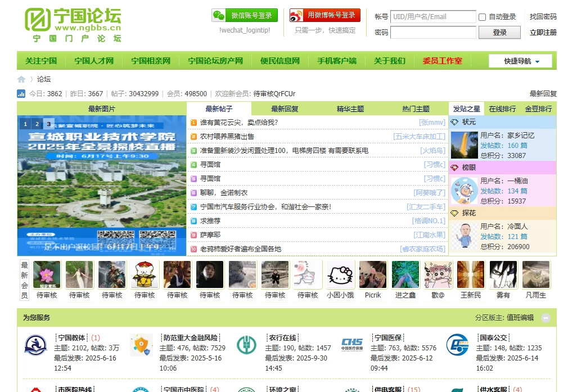This screenshot has height=392, width=568.
Task: Open the 宁国医保 CHS logo icon
Action: coord(352,345)
